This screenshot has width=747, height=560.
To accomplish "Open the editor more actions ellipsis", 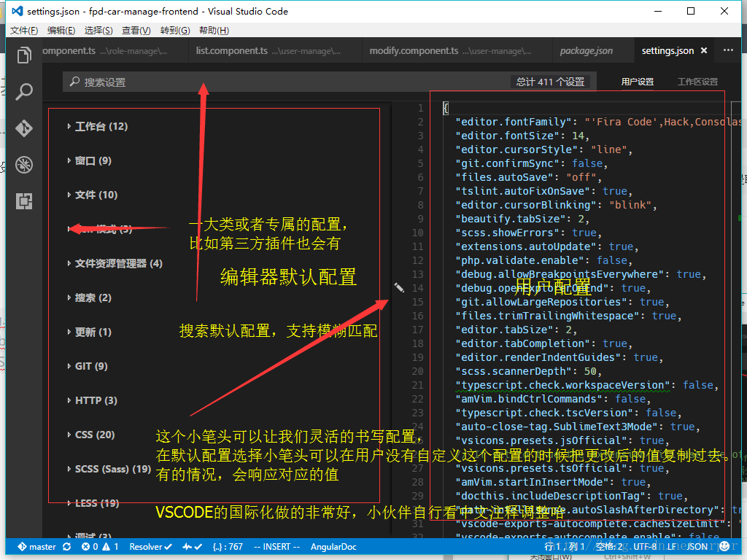I will pos(729,50).
